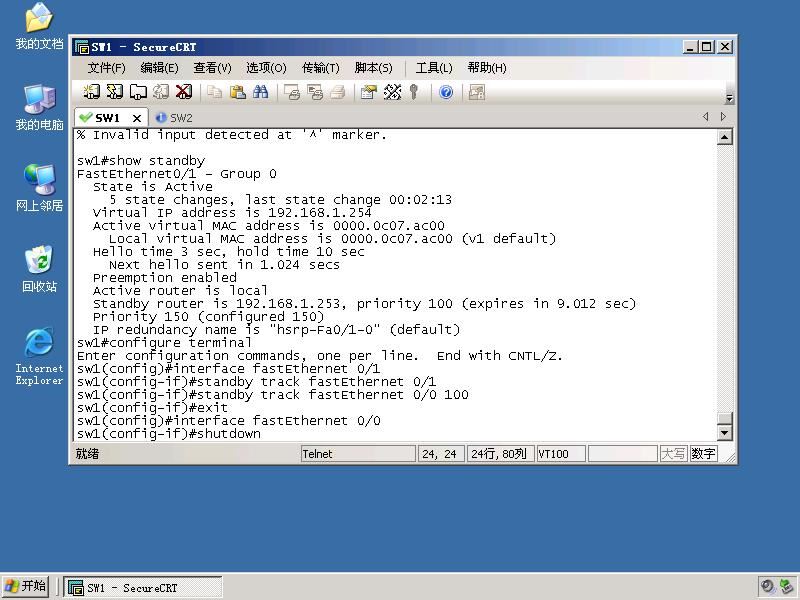Click the greyed Lock Session icon
800x600 pixels.
[477, 92]
